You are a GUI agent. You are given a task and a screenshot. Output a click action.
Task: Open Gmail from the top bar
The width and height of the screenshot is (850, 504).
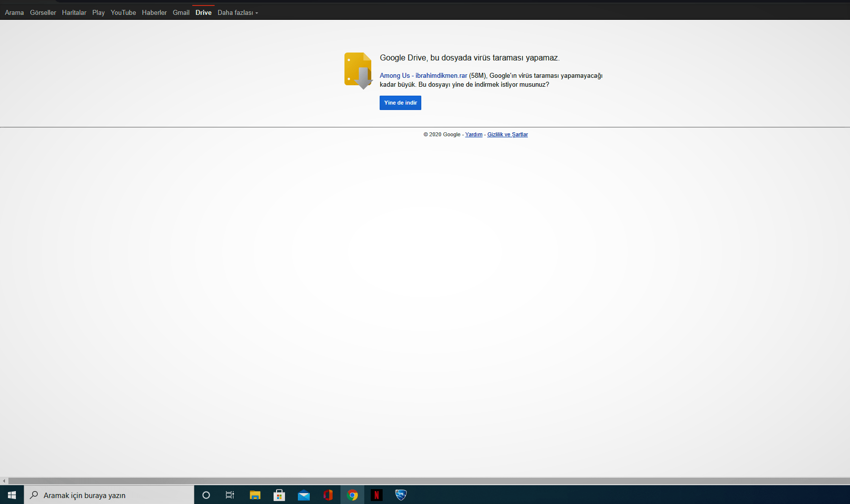181,13
